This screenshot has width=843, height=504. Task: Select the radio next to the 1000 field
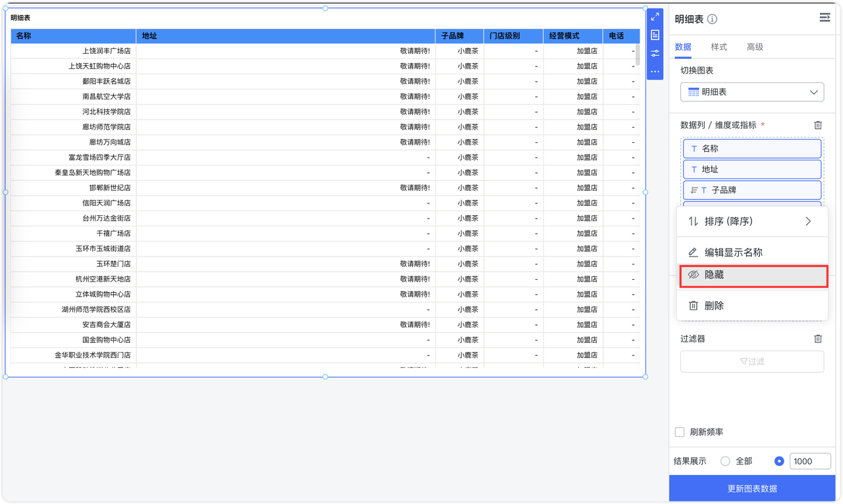[779, 461]
